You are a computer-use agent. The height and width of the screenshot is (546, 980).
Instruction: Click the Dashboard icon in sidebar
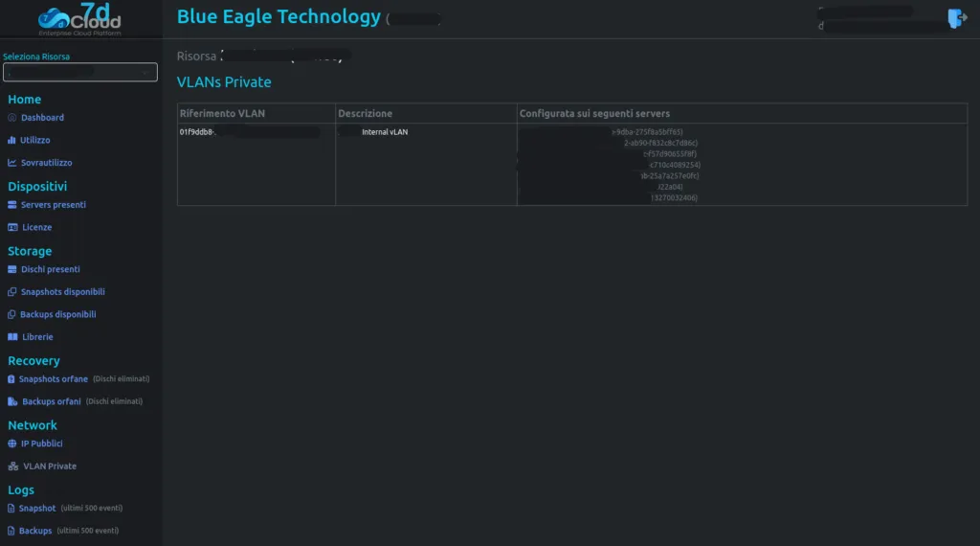click(11, 118)
